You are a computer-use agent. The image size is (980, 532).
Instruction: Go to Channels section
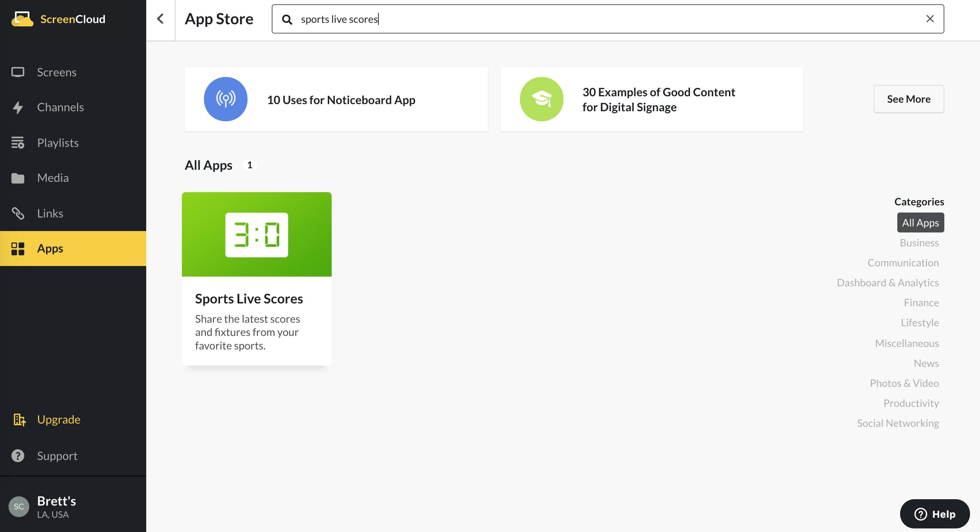tap(73, 107)
